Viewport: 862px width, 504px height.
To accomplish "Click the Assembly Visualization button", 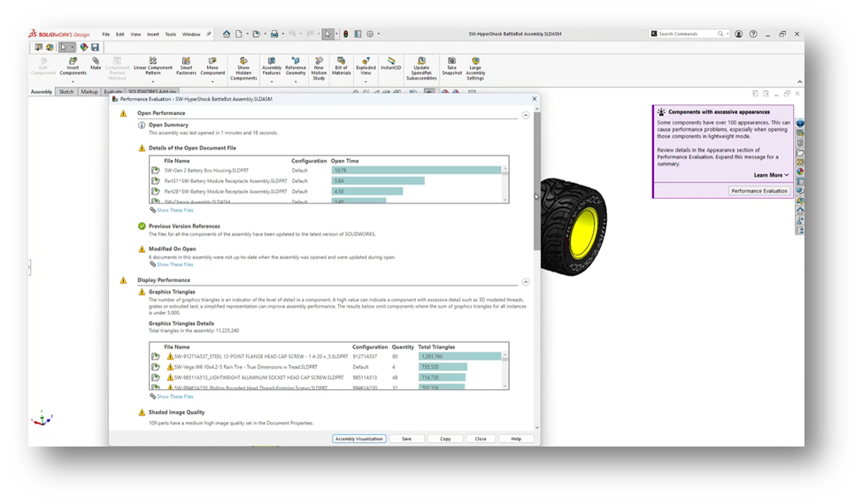I will [x=359, y=439].
